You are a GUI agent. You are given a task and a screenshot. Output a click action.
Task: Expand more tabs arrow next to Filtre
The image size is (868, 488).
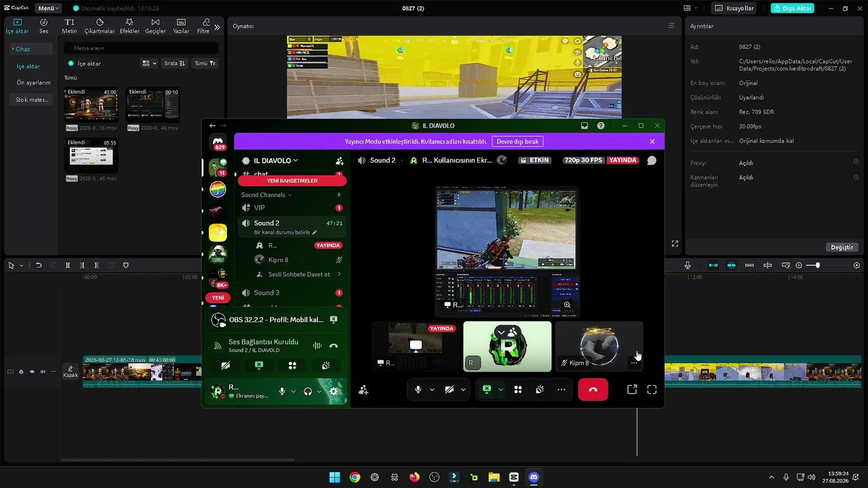[x=217, y=27]
